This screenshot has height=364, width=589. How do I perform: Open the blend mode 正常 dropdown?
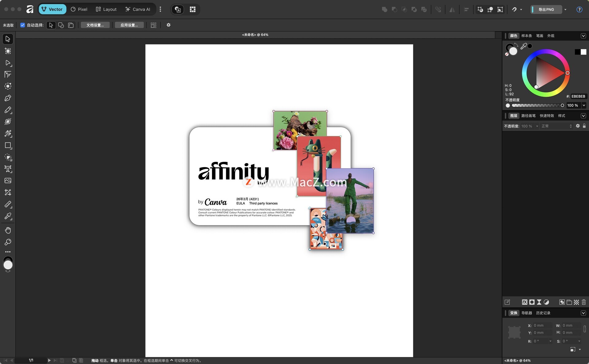tap(556, 126)
